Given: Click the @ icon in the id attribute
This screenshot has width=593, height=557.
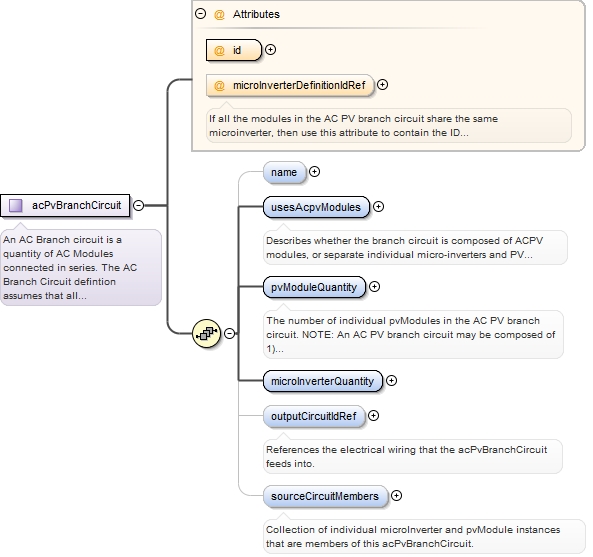Looking at the screenshot, I should click(219, 50).
